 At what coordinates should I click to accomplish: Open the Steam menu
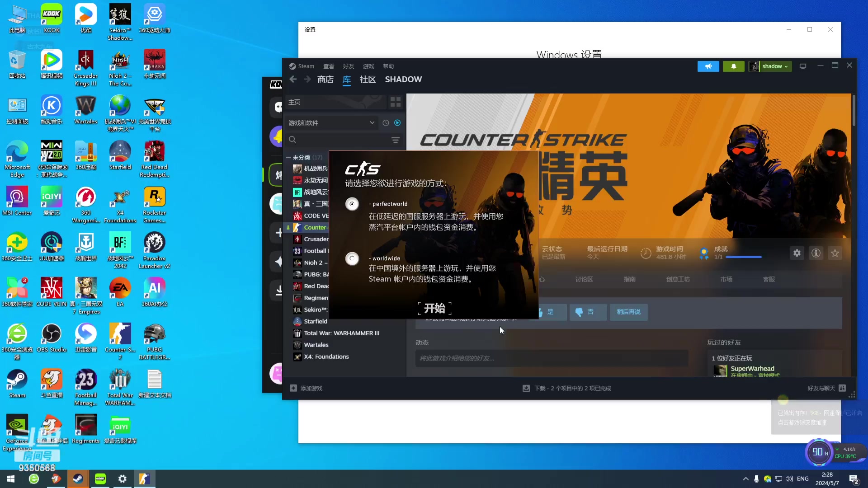tap(302, 66)
